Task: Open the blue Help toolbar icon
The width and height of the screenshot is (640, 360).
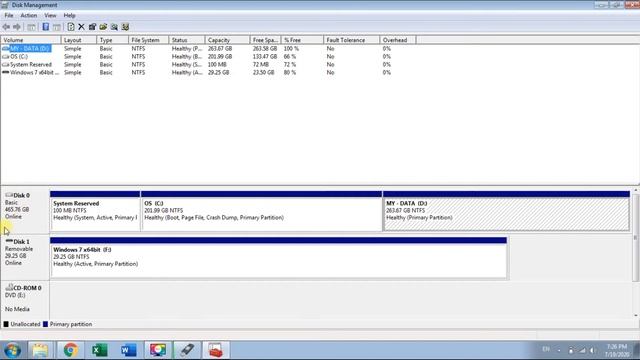Action: (x=46, y=27)
